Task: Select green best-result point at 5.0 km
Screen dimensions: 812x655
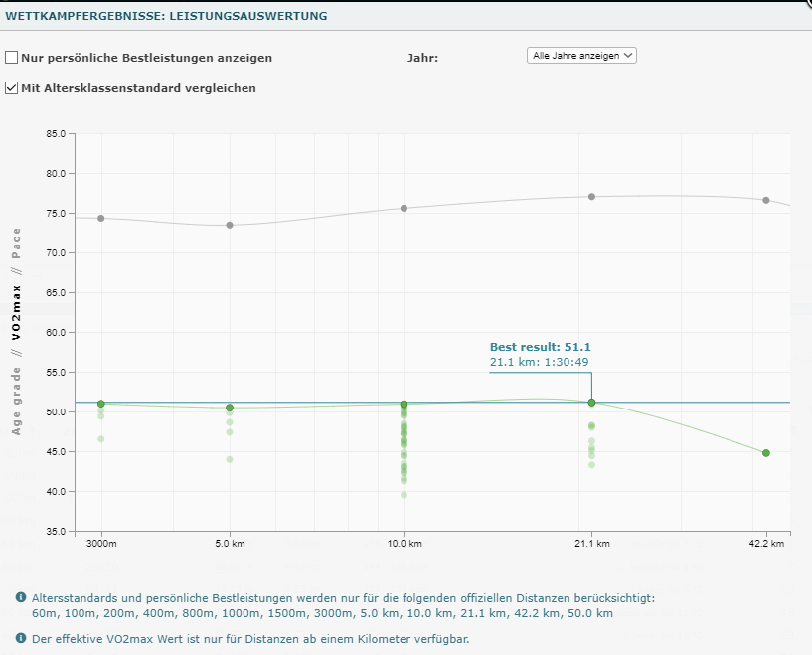Action: [x=230, y=408]
